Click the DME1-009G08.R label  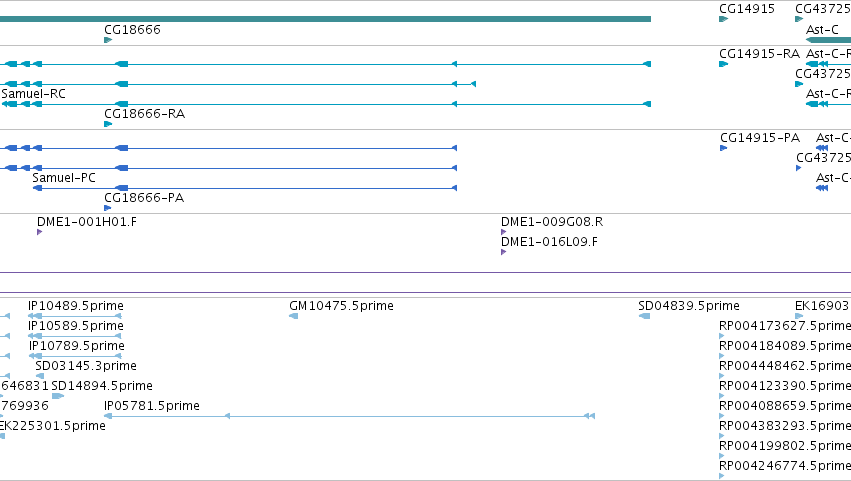(x=552, y=221)
